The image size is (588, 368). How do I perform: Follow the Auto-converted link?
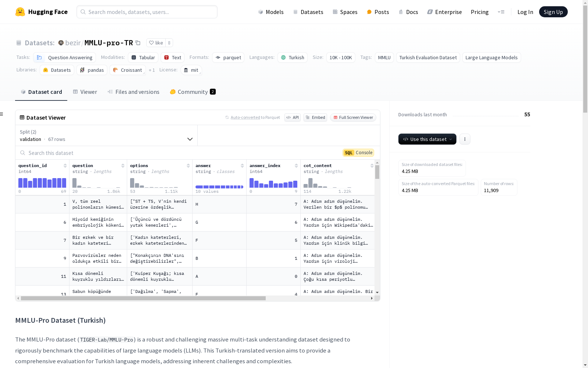(245, 117)
